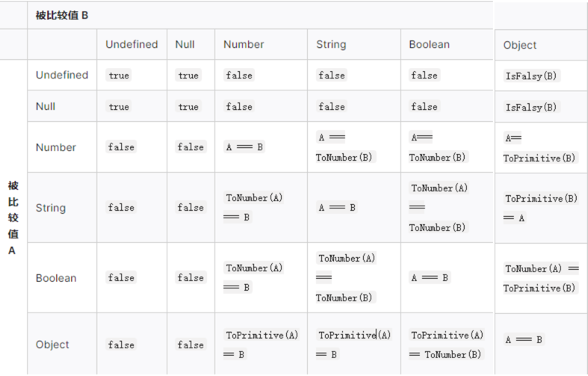Click the 'Number' row header

point(56,147)
